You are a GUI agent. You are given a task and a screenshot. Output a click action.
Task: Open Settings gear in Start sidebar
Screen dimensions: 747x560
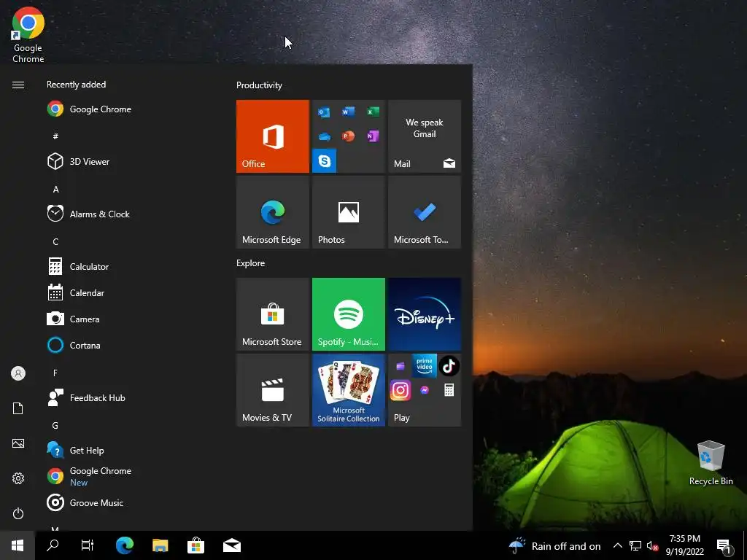(x=18, y=478)
